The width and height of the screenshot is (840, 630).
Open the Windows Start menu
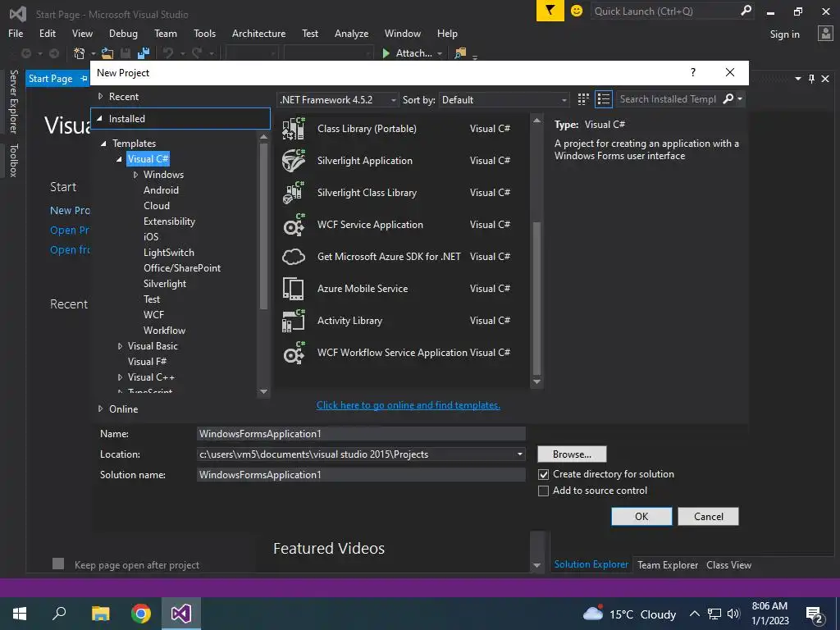(x=20, y=614)
